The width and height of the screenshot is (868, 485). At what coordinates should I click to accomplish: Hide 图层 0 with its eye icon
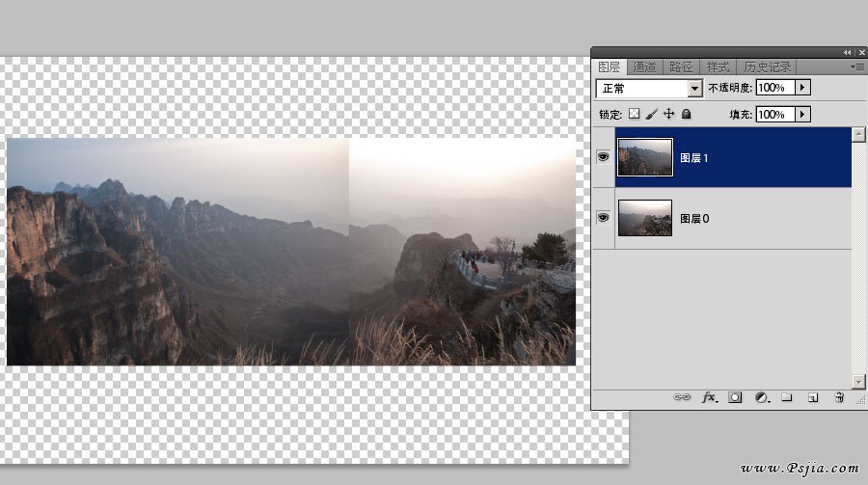[604, 218]
